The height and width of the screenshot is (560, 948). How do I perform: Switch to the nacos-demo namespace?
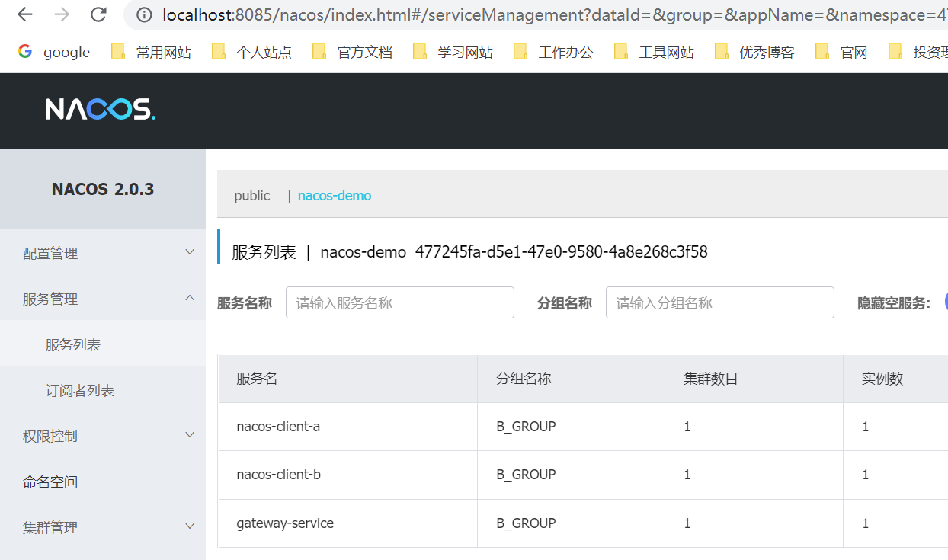(x=335, y=196)
